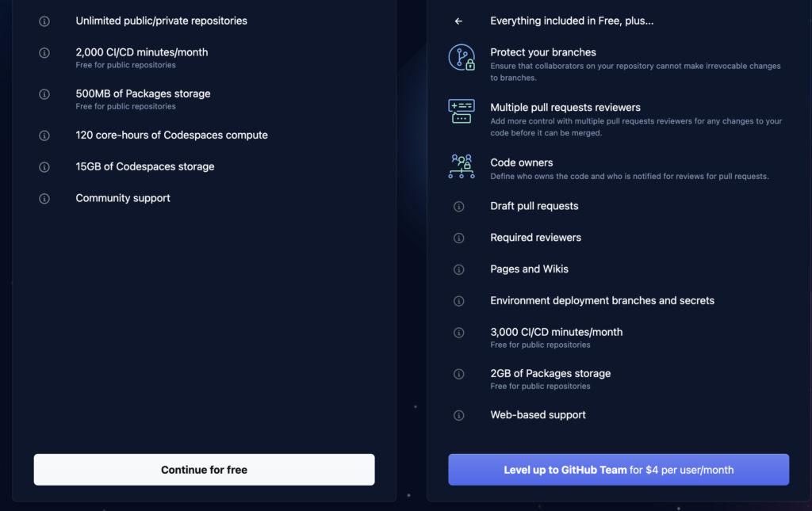The image size is (812, 511).
Task: Click the Protect your branches lock icon
Action: [462, 57]
